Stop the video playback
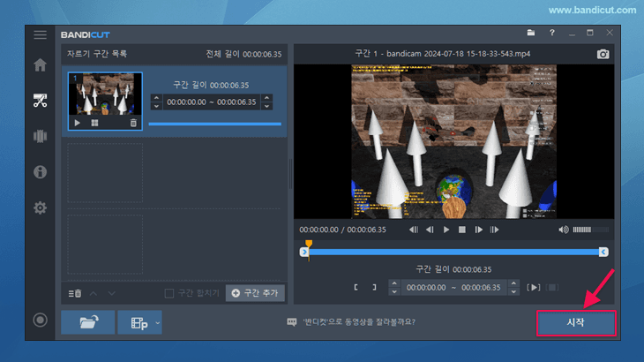 point(462,230)
